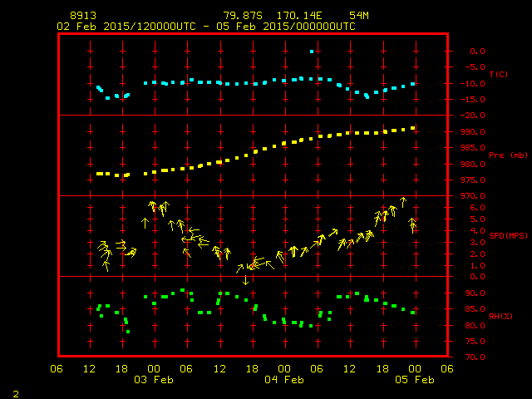532x399 pixels.
Task: Click the "70.0" humidity tick value
Action: pyautogui.click(x=475, y=357)
